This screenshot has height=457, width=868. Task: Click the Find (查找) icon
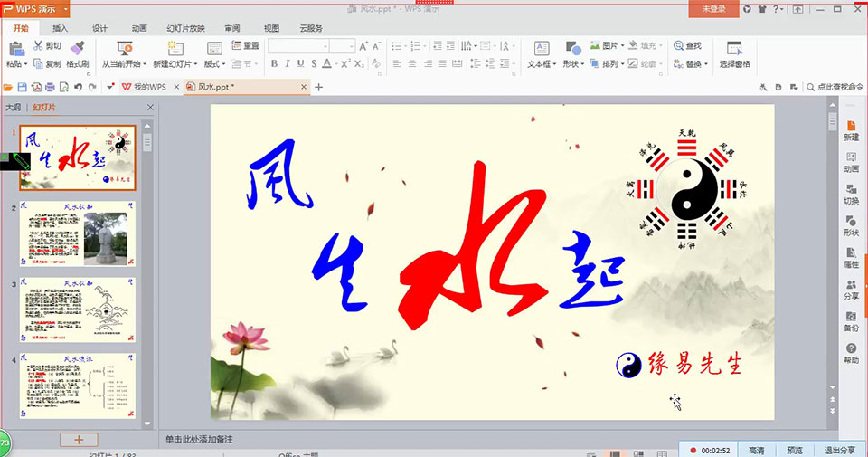[x=678, y=46]
